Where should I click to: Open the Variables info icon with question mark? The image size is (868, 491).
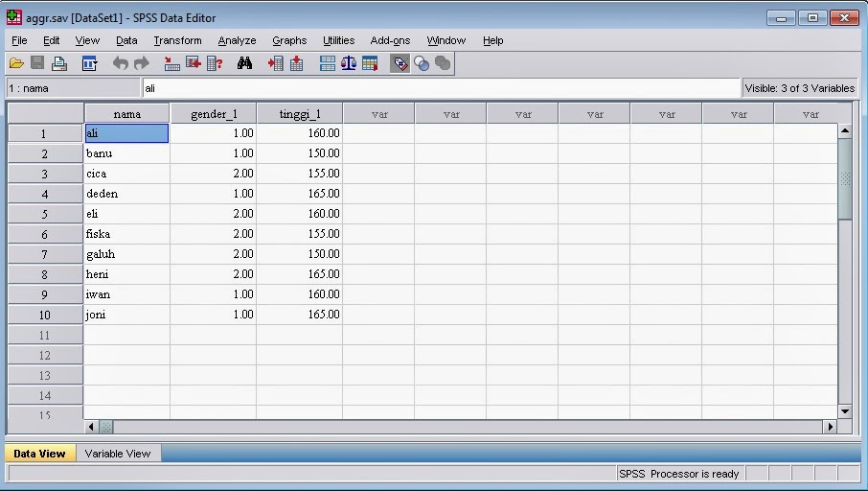pos(215,63)
